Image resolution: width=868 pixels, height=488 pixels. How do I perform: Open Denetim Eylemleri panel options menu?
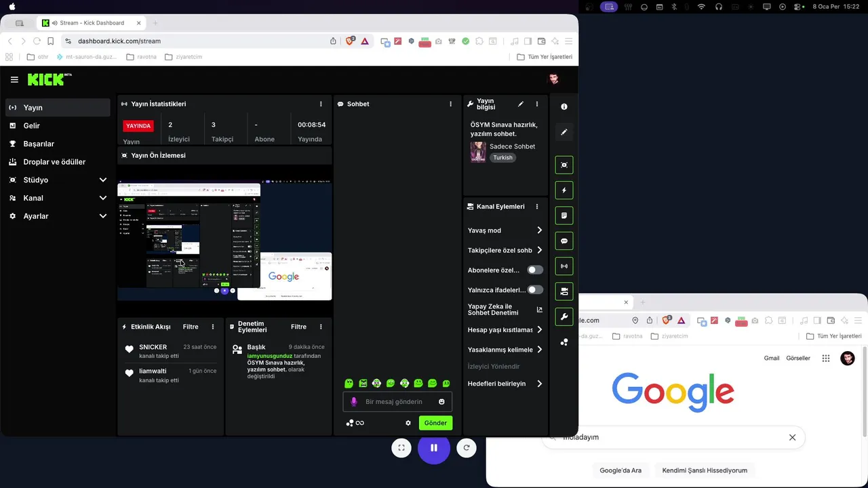pos(321,327)
